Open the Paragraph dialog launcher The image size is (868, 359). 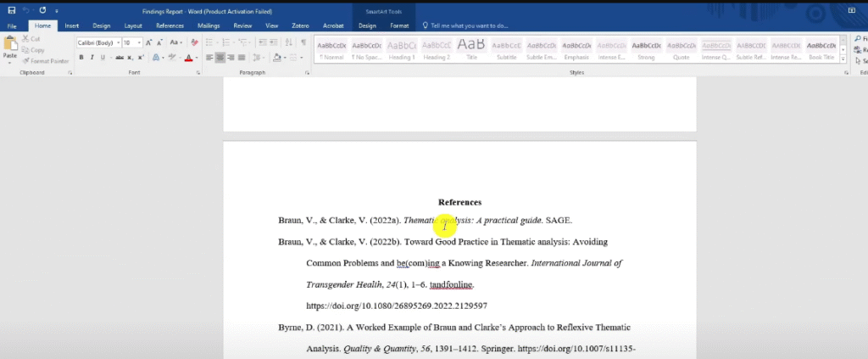pos(307,73)
